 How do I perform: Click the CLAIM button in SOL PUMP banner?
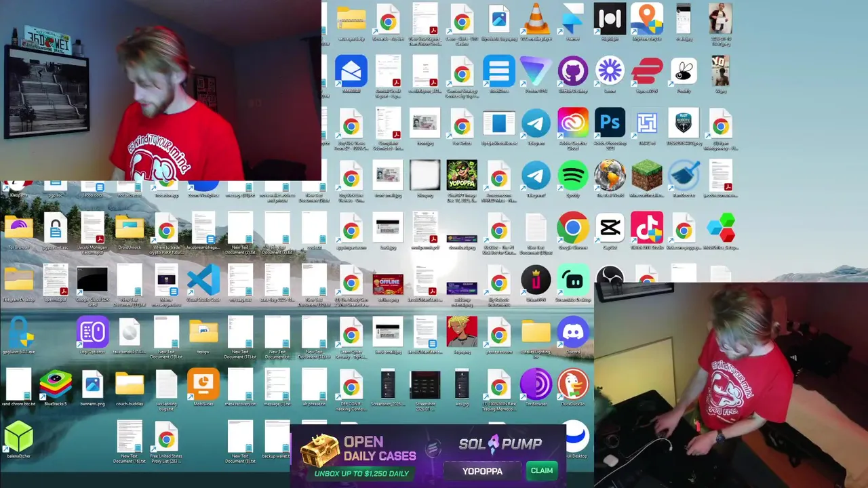click(x=542, y=470)
